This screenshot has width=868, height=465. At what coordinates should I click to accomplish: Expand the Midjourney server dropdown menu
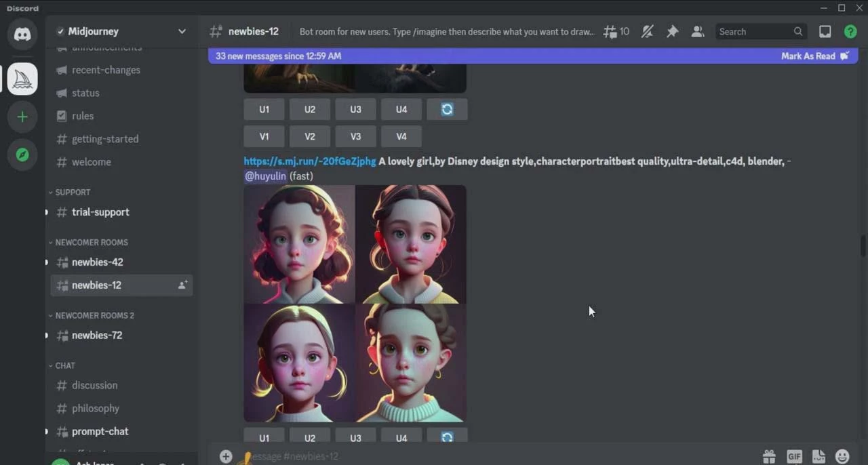point(182,31)
